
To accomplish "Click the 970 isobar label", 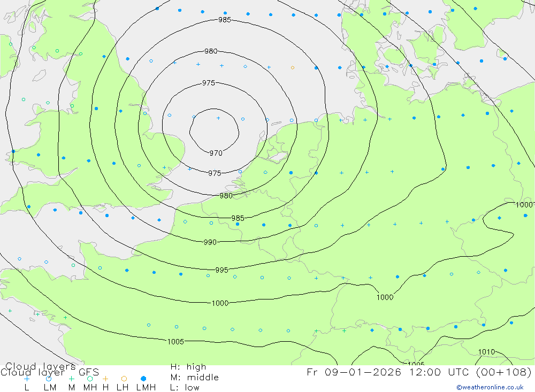I will [x=216, y=153].
